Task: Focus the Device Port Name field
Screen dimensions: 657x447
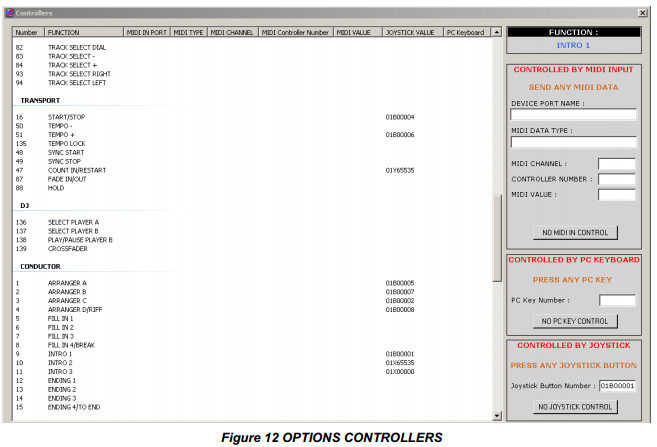Action: tap(573, 115)
